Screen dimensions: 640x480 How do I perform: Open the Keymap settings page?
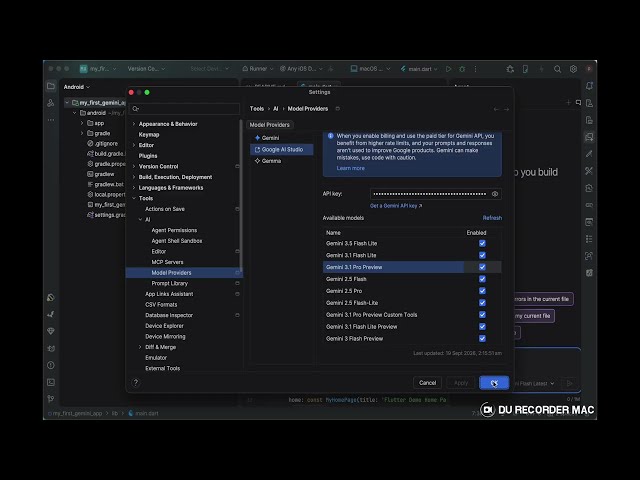[x=149, y=134]
